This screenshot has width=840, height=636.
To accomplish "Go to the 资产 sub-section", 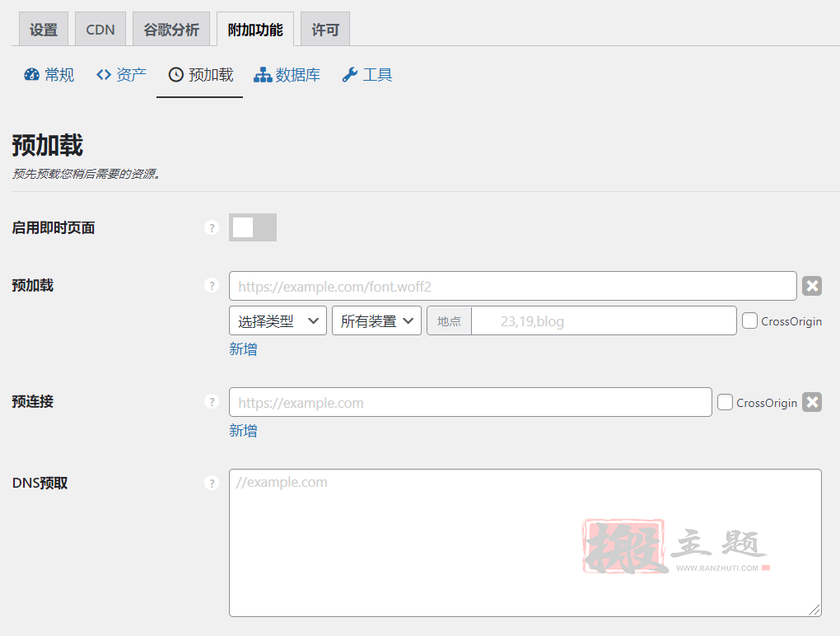I will [121, 75].
